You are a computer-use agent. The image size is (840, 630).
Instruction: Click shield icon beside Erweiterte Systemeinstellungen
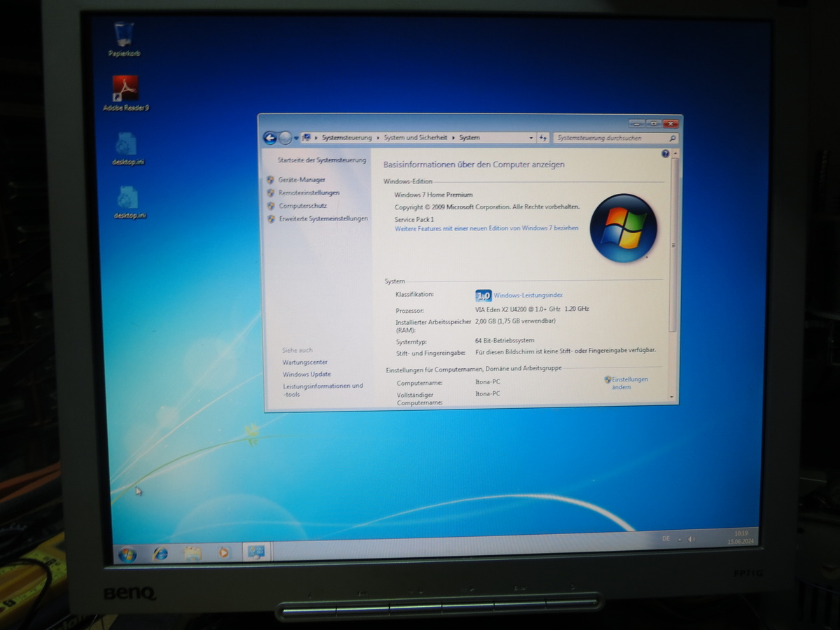coord(272,219)
